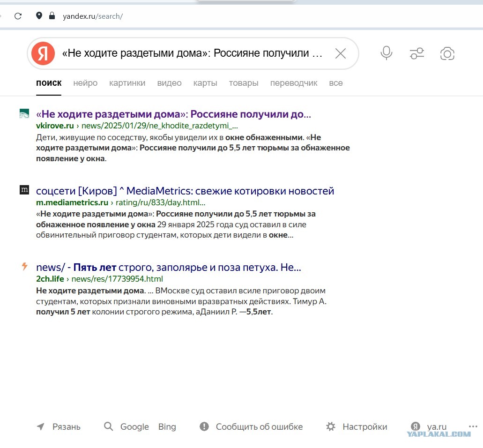
Task: Click the ya.ru Yandex icon in footer
Action: pos(416,426)
